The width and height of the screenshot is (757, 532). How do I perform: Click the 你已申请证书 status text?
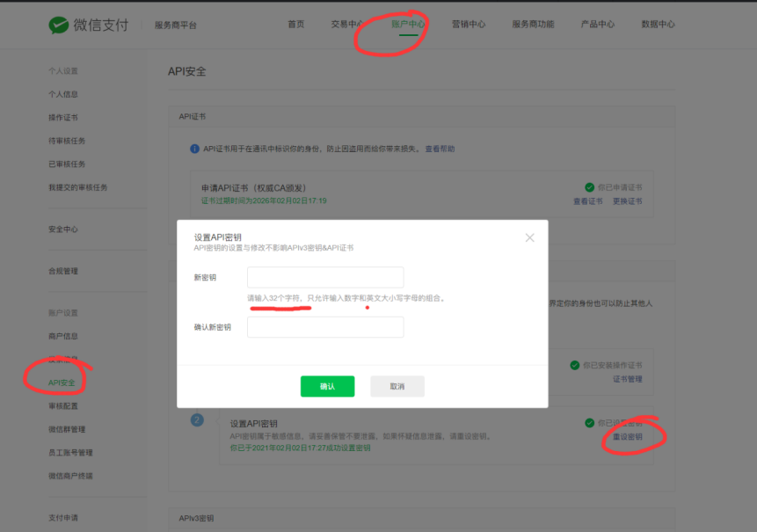pos(620,187)
